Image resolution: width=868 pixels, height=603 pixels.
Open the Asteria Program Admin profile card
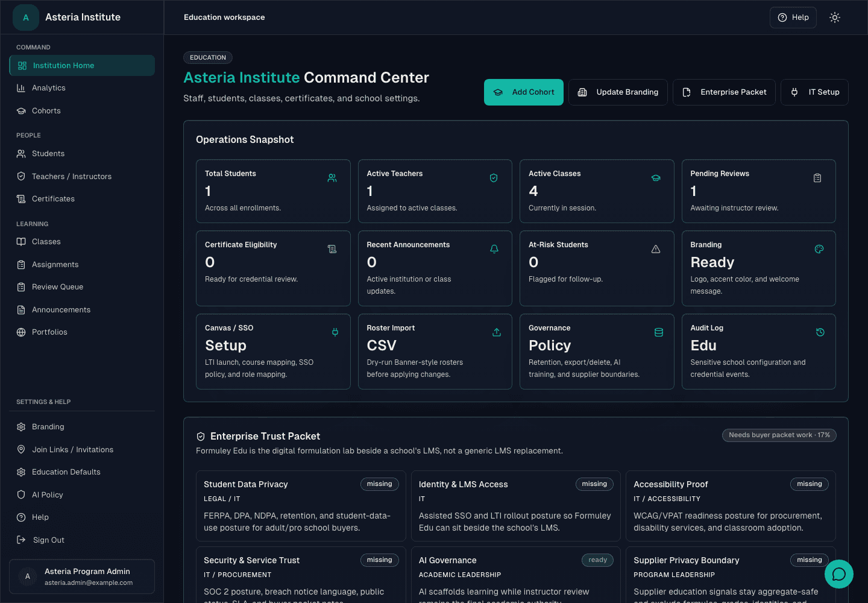click(82, 576)
